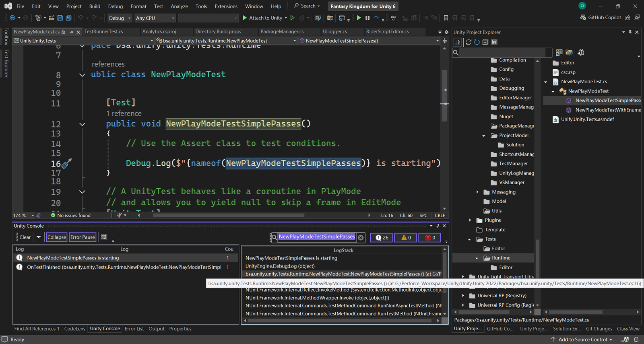Click the Attach to Unity button
Screen dimensions: 644x344
265,18
